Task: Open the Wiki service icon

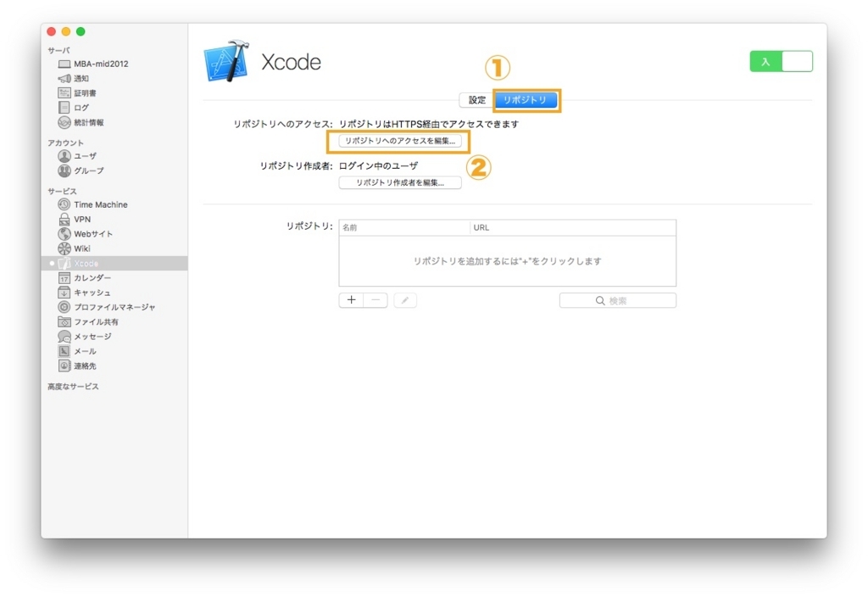Action: (64, 248)
